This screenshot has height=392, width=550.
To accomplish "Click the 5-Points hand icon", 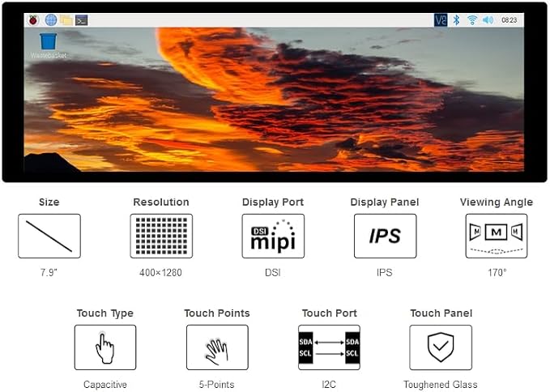I will pos(217,347).
